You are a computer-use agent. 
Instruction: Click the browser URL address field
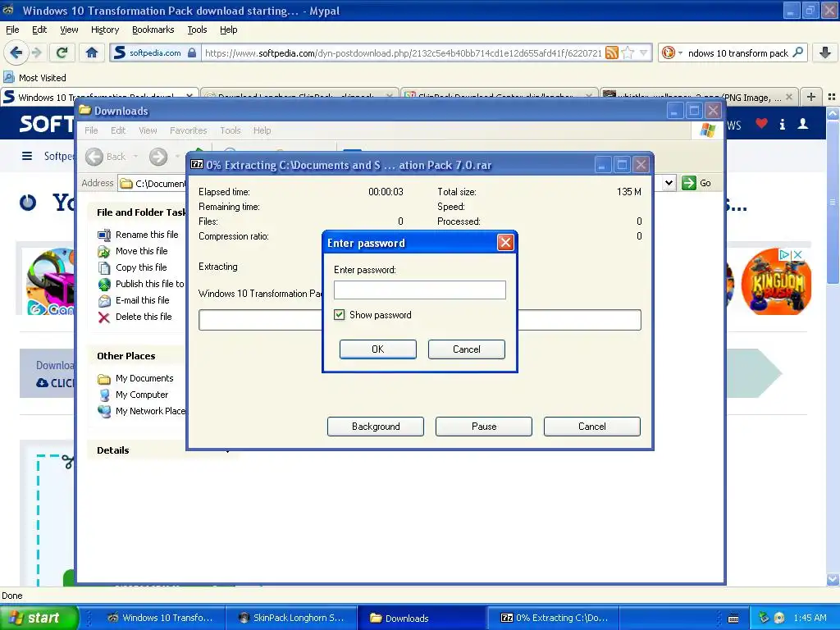(x=404, y=52)
